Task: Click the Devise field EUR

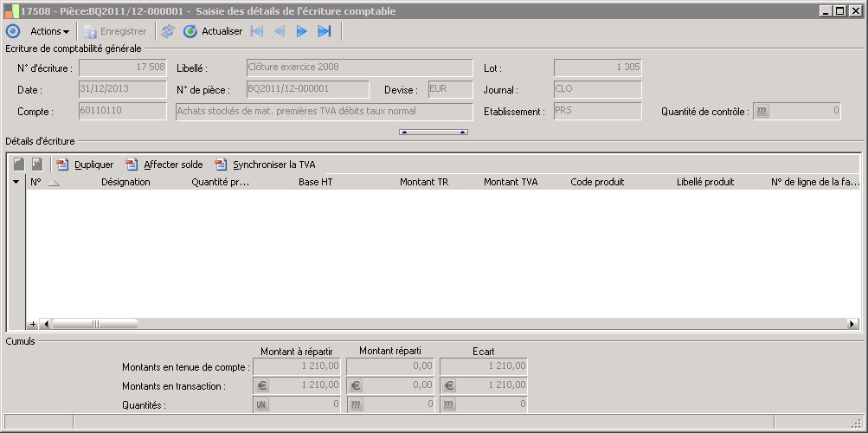Action: coord(451,89)
